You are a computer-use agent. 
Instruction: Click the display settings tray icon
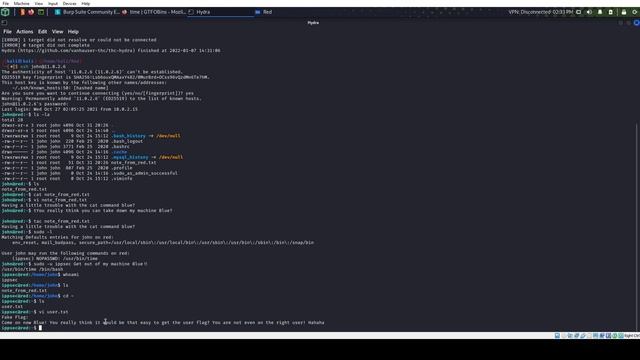tap(578, 12)
